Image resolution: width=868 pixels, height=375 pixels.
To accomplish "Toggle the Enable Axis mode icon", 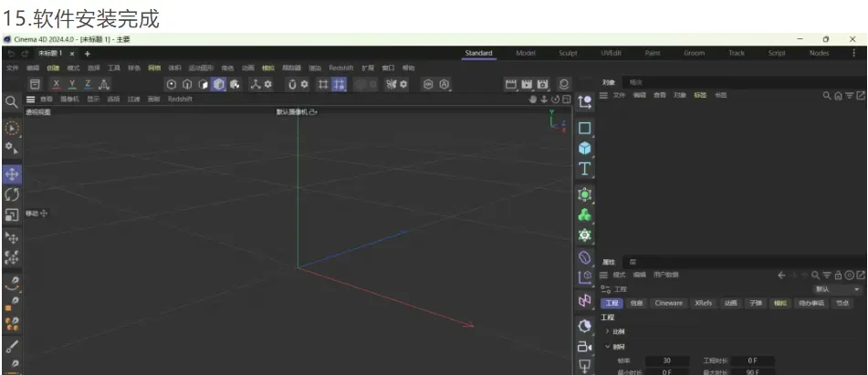I will (256, 84).
